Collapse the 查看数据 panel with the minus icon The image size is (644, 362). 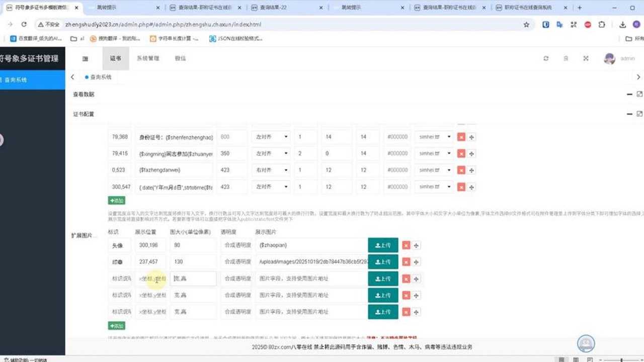[629, 94]
